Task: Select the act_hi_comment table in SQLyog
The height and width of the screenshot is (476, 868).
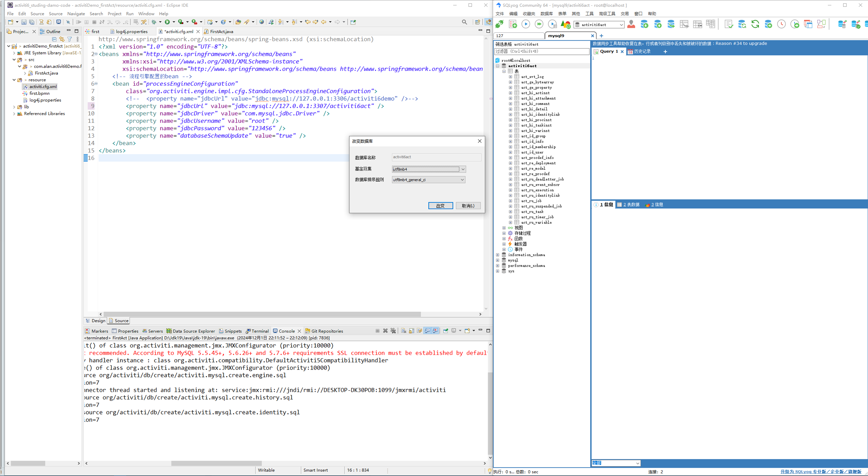Action: 535,104
